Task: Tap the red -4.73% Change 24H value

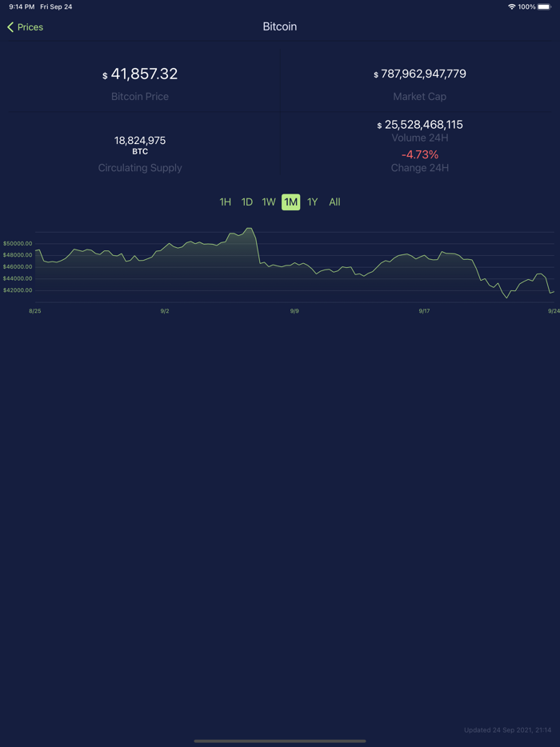Action: point(419,154)
